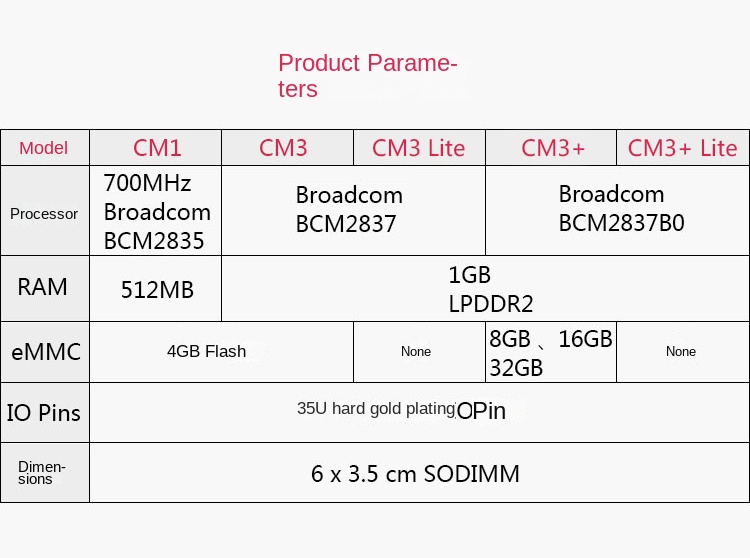Screen dimensions: 750x558
Task: Select the 'Broadcom BCM2837' processor cell
Action: click(x=349, y=209)
